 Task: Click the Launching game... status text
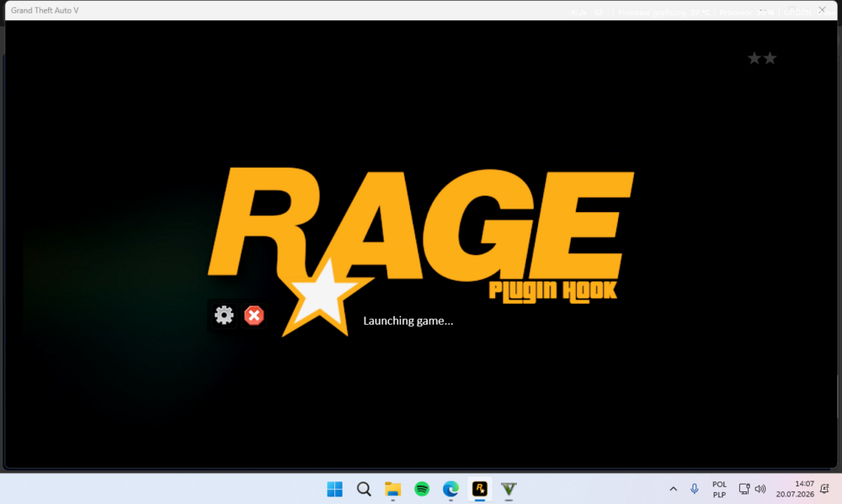click(x=408, y=321)
